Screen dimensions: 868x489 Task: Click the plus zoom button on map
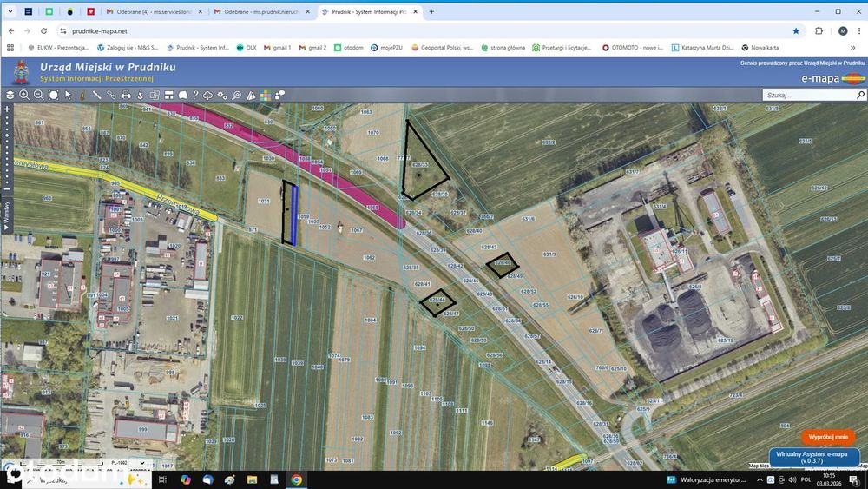(7, 109)
